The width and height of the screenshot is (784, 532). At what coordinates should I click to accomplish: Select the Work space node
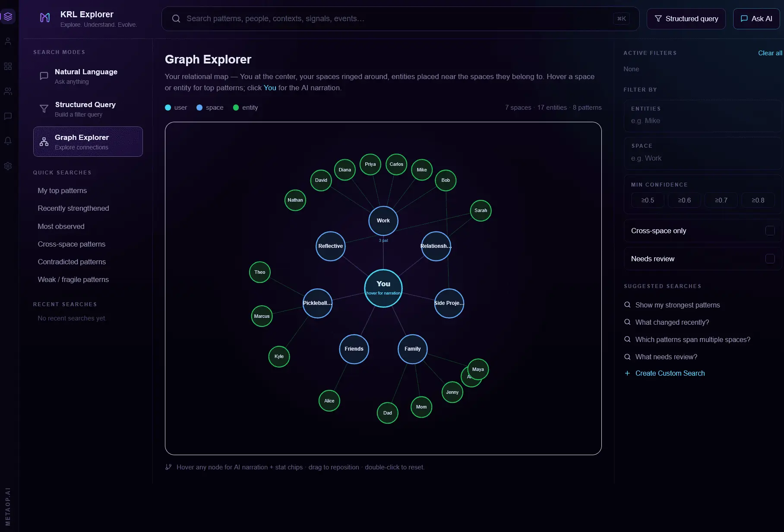point(383,221)
